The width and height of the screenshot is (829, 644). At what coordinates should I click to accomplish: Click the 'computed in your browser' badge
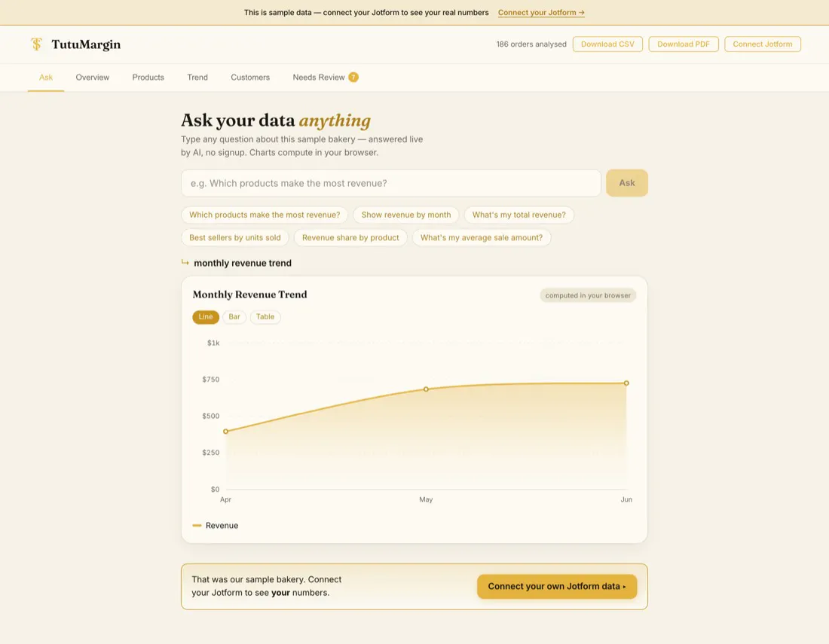tap(588, 295)
